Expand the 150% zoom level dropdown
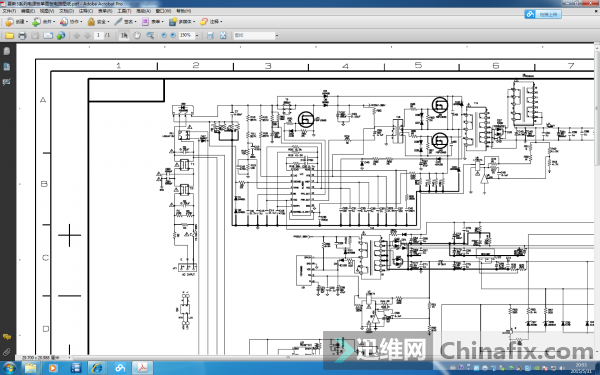 pyautogui.click(x=197, y=36)
